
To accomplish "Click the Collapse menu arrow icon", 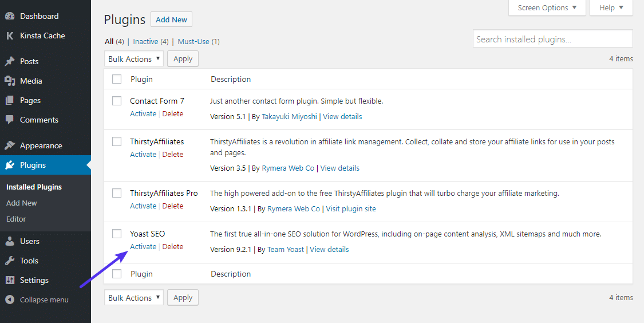I will [10, 300].
